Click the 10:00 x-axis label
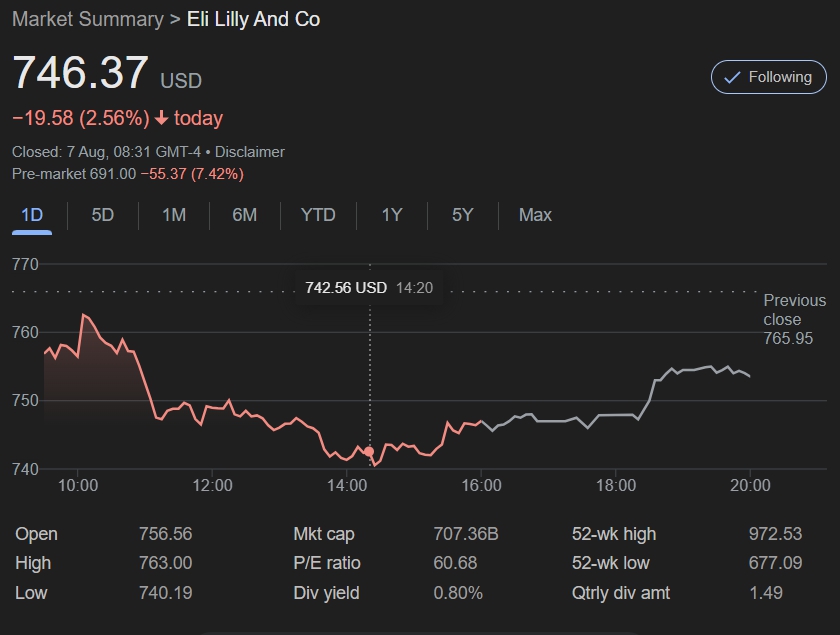 pos(78,485)
